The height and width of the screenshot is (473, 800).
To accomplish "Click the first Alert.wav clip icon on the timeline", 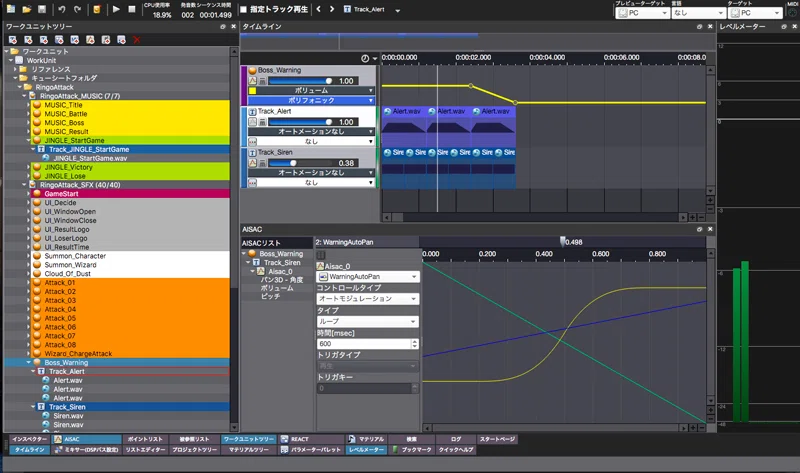I will tap(387, 111).
